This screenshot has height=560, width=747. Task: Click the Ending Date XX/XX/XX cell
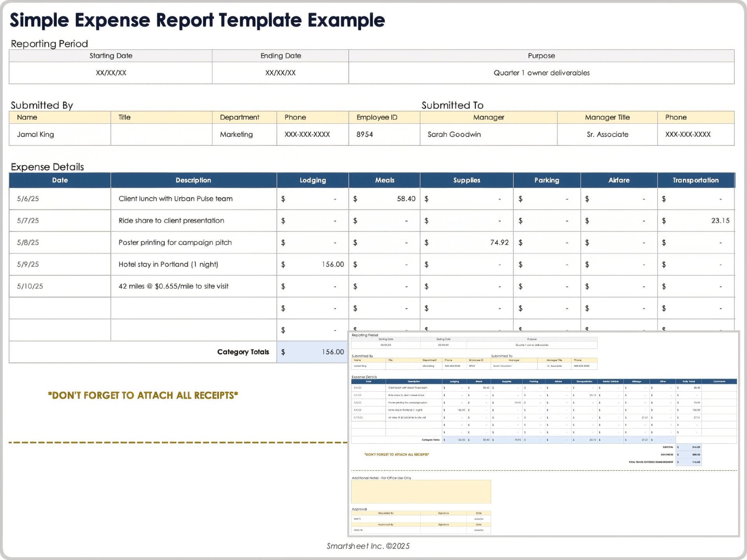click(x=280, y=73)
